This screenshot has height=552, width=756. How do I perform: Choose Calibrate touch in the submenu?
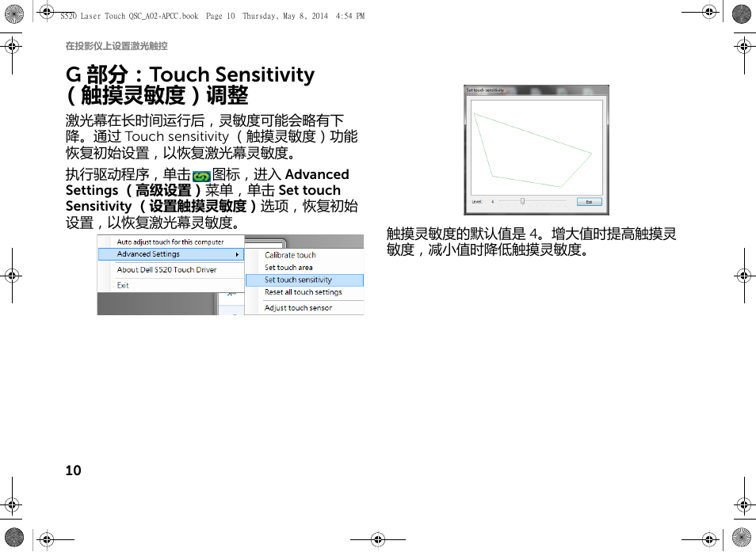[x=290, y=255]
